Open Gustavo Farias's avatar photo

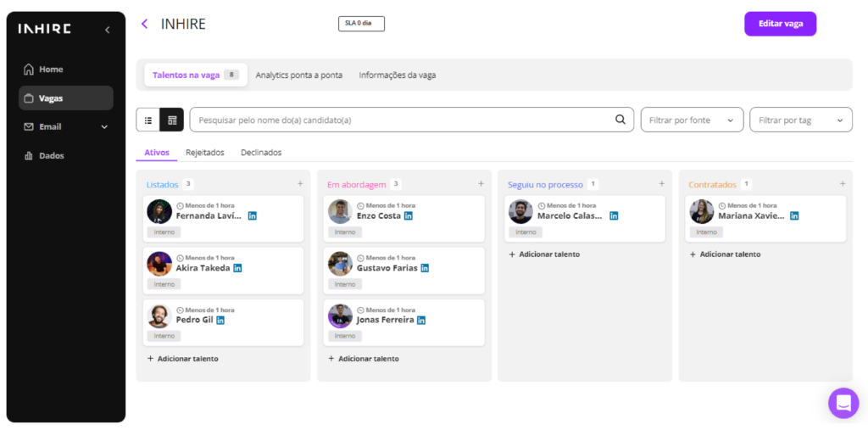click(341, 264)
